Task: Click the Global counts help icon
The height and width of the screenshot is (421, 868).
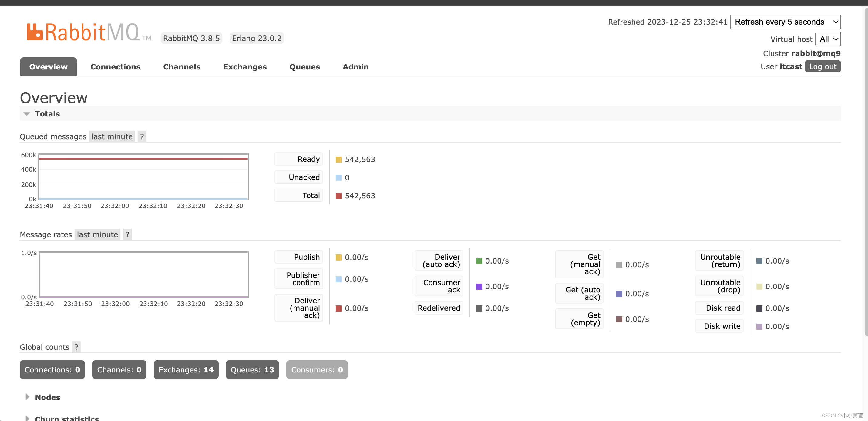Action: pos(76,347)
